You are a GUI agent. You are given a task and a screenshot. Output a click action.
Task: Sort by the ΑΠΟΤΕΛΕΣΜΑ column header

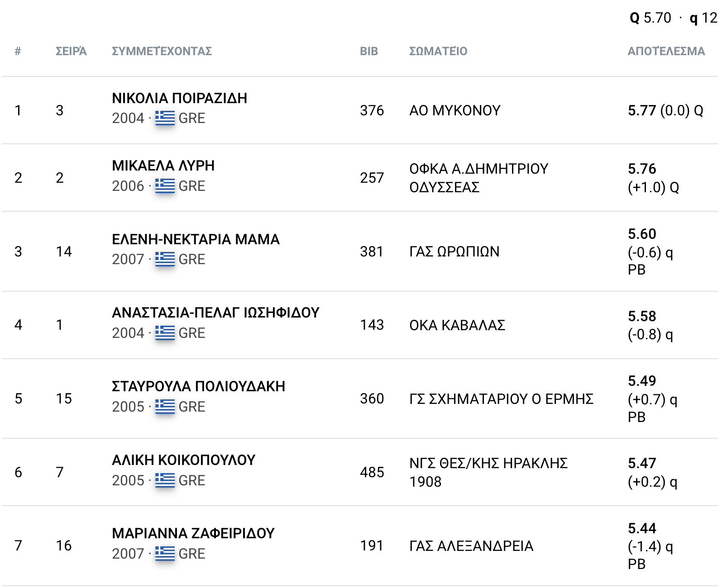click(666, 51)
